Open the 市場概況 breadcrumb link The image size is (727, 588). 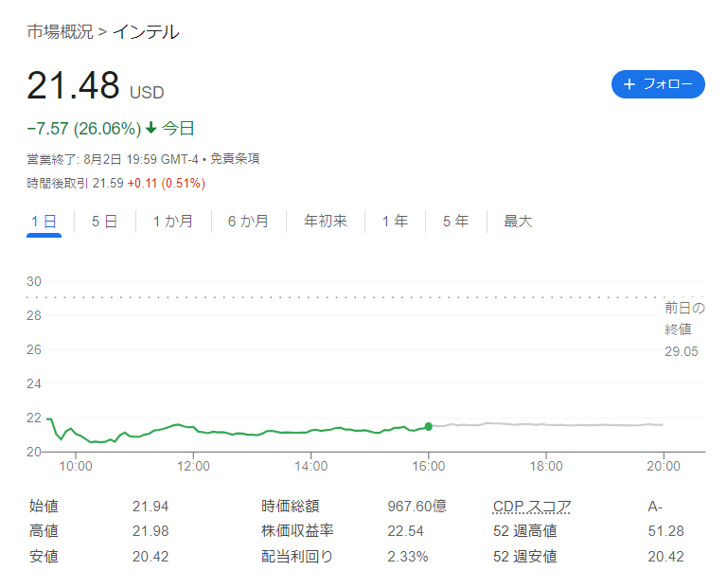tap(61, 32)
